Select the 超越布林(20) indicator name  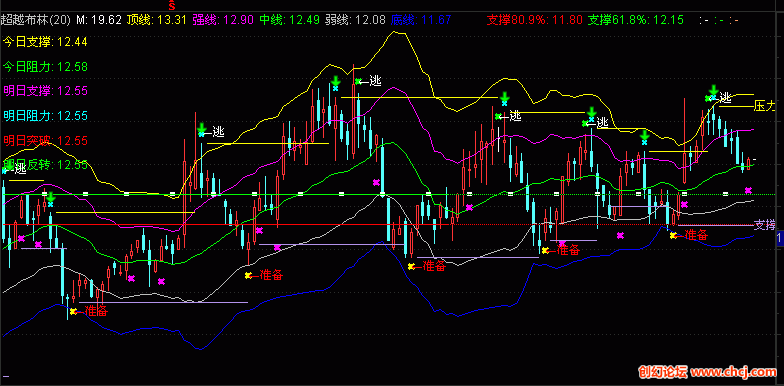(36, 20)
